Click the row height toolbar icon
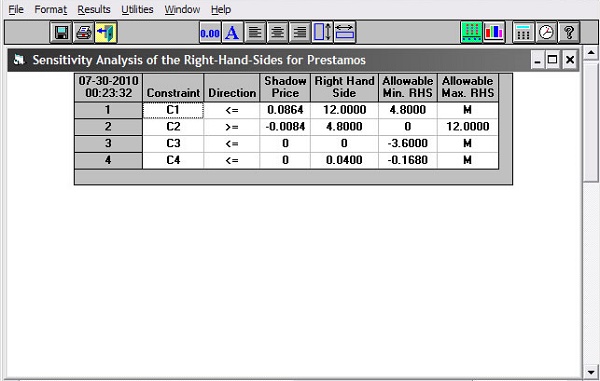 click(322, 33)
